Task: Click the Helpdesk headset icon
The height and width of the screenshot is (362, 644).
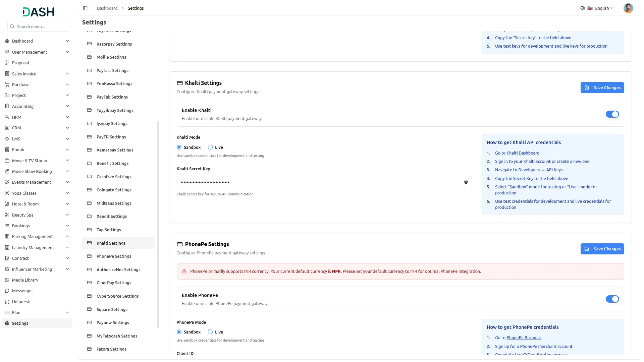Action: click(7, 302)
